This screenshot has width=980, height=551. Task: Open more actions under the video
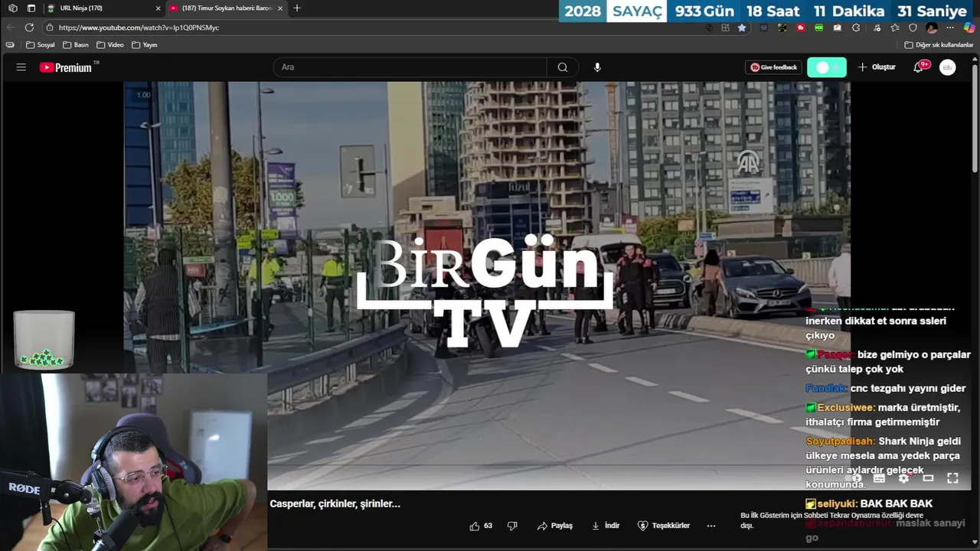click(x=711, y=526)
